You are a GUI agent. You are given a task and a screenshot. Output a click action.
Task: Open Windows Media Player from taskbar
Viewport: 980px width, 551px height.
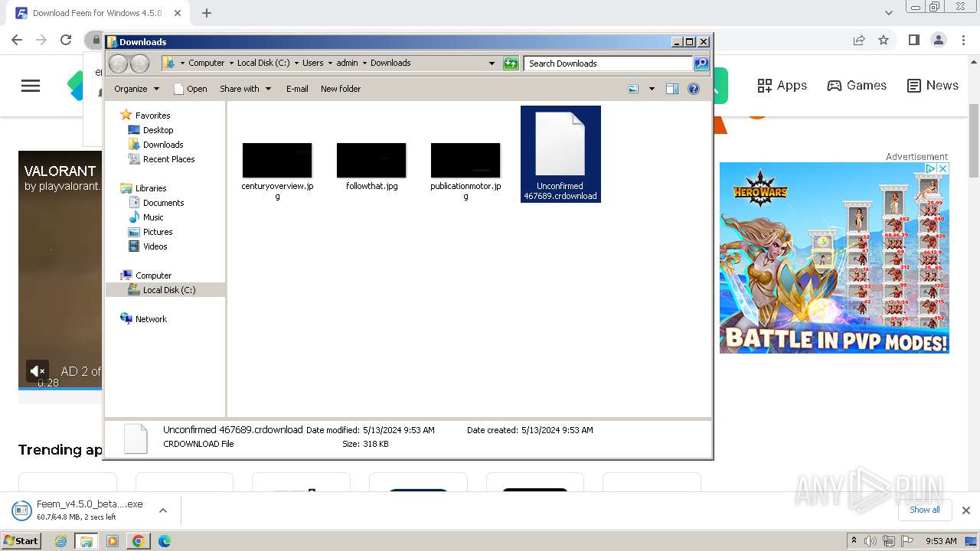(x=113, y=541)
